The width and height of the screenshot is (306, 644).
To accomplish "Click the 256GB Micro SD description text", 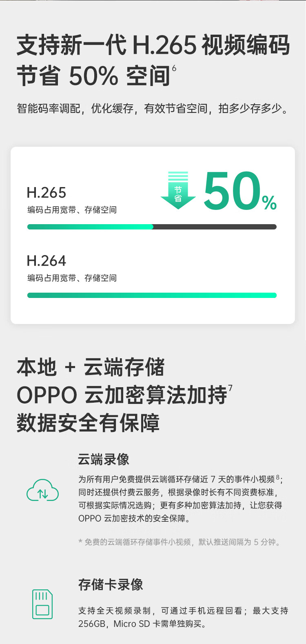I will pyautogui.click(x=183, y=617).
